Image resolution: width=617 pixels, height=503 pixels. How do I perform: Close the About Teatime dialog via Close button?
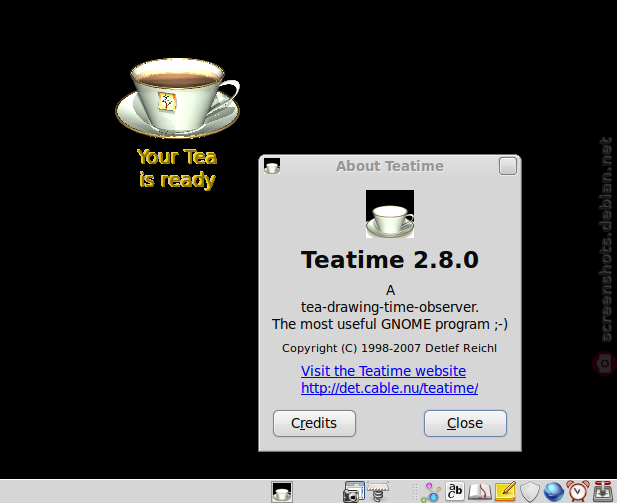pyautogui.click(x=465, y=423)
